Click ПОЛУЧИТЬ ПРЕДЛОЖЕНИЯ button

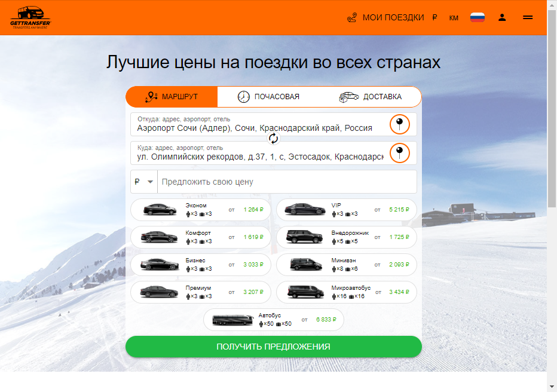click(274, 347)
